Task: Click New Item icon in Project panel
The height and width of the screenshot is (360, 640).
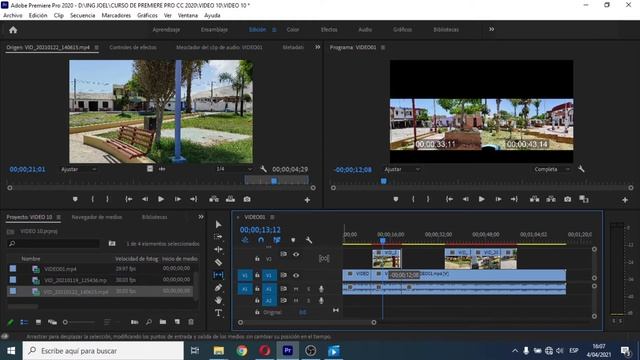Action: point(177,322)
